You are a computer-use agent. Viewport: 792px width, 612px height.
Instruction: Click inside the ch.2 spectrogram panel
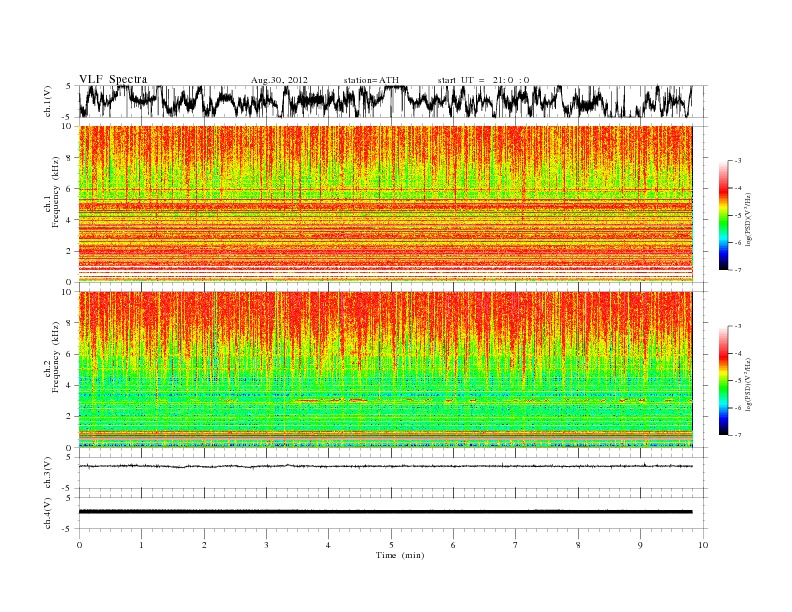pyautogui.click(x=385, y=369)
